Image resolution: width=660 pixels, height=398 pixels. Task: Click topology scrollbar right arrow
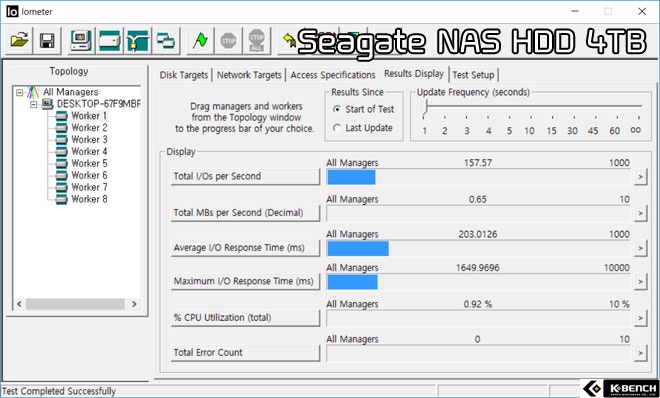coord(134,304)
